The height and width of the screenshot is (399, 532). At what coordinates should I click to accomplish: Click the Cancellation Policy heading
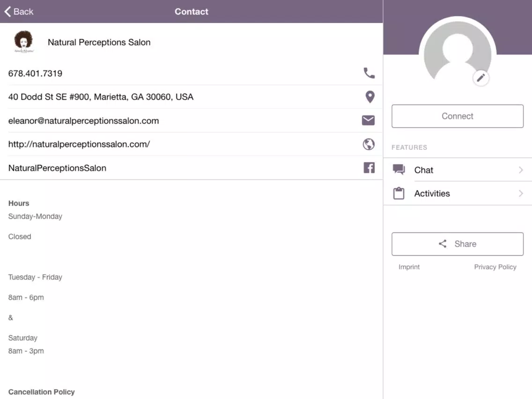click(x=41, y=392)
